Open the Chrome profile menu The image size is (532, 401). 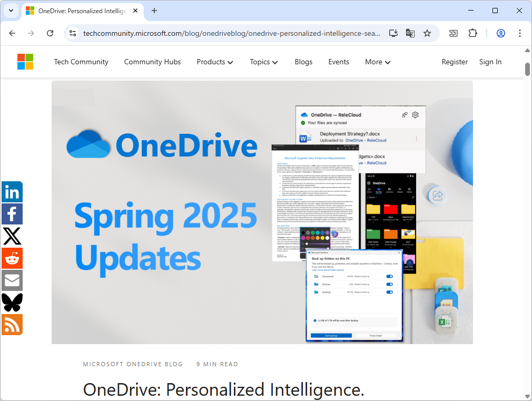point(501,33)
